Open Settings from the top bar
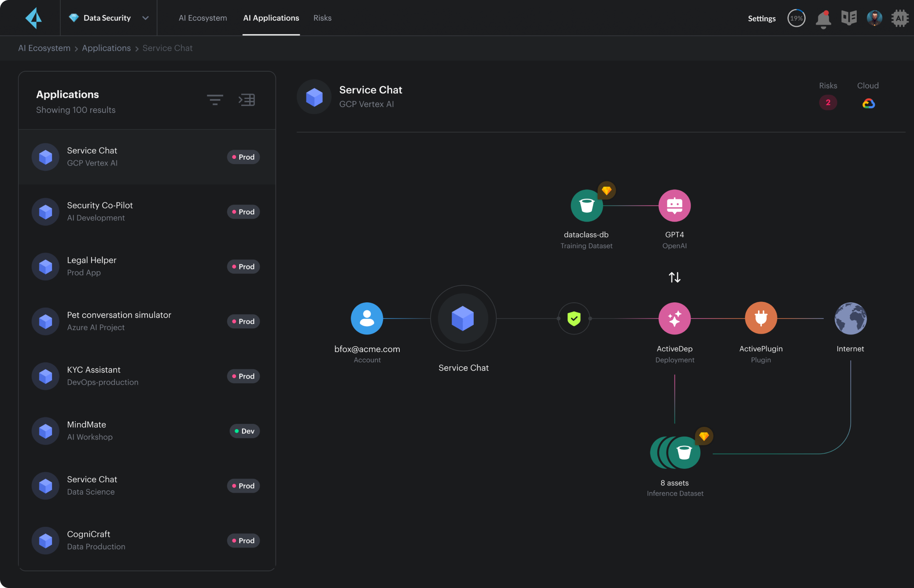This screenshot has width=914, height=588. click(x=761, y=18)
